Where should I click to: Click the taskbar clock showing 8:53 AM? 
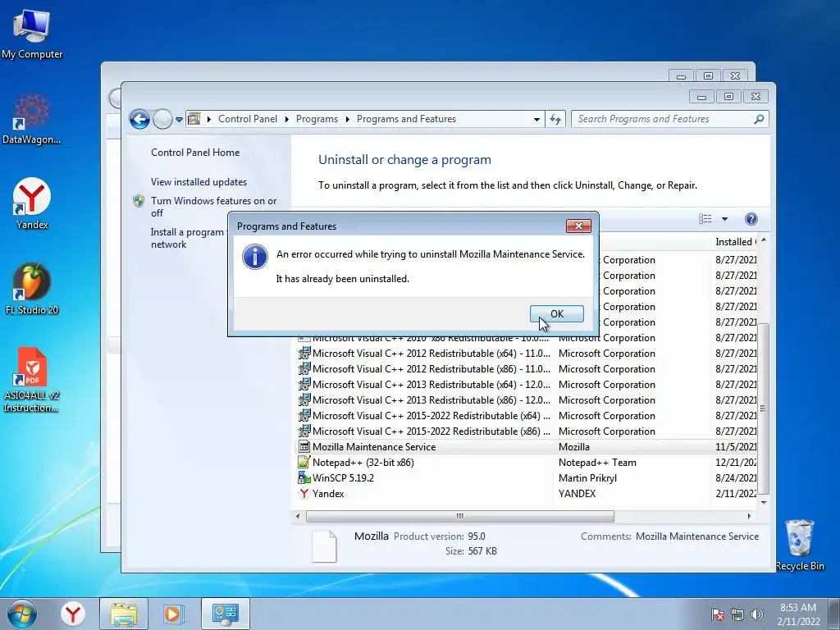coord(798,614)
